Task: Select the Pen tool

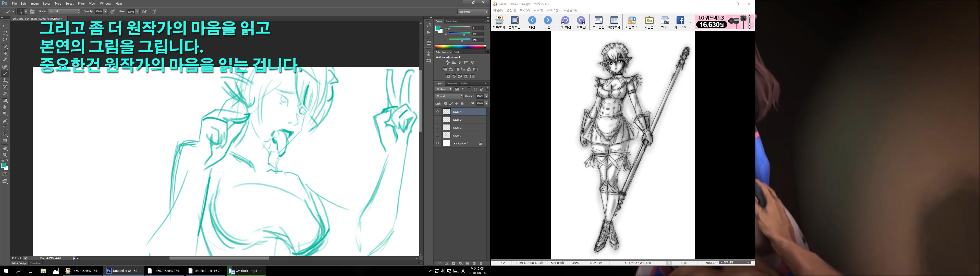Action: click(5, 121)
